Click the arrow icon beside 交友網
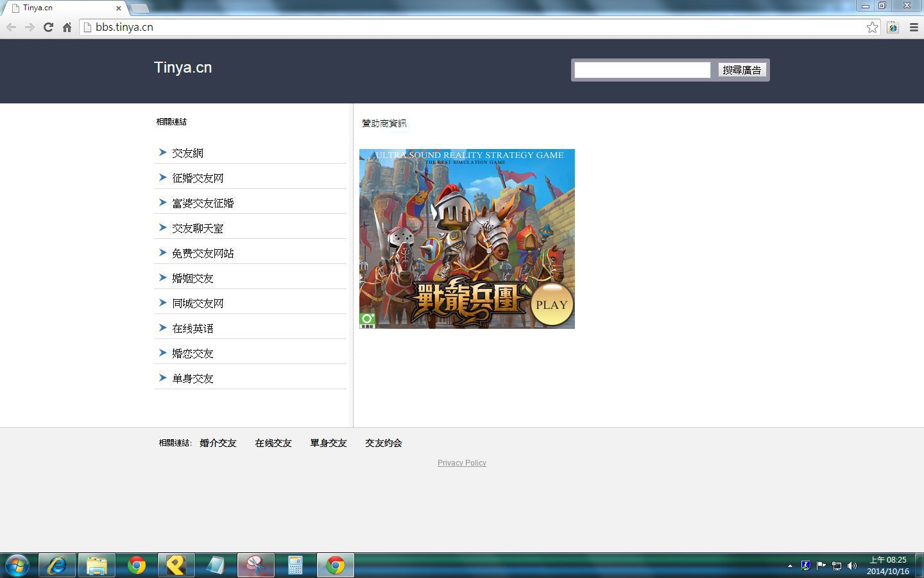Viewport: 924px width, 578px height. coord(162,152)
